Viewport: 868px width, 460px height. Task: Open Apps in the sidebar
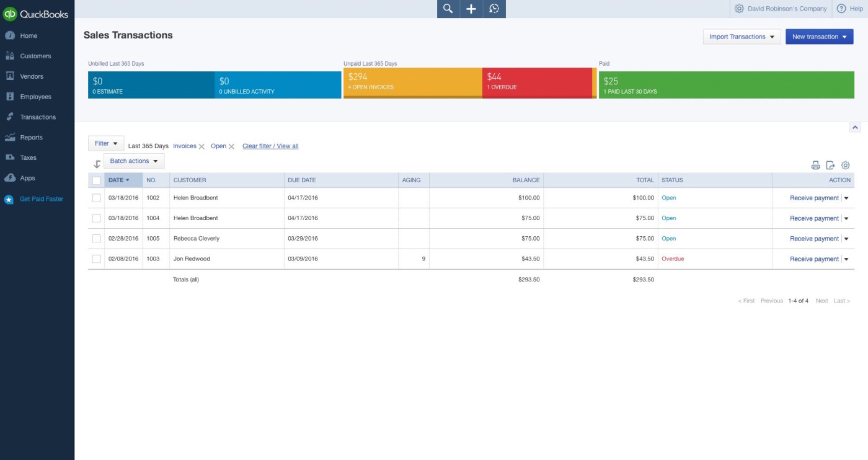click(27, 179)
